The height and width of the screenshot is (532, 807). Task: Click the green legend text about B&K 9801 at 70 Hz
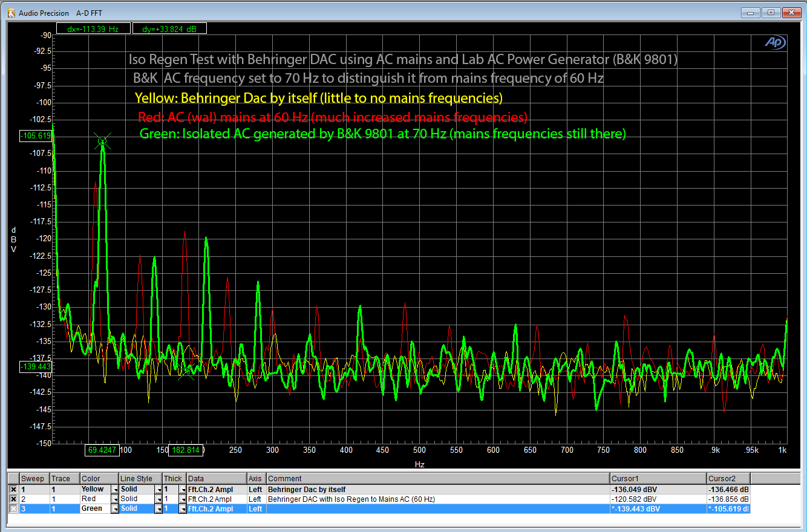pos(382,134)
